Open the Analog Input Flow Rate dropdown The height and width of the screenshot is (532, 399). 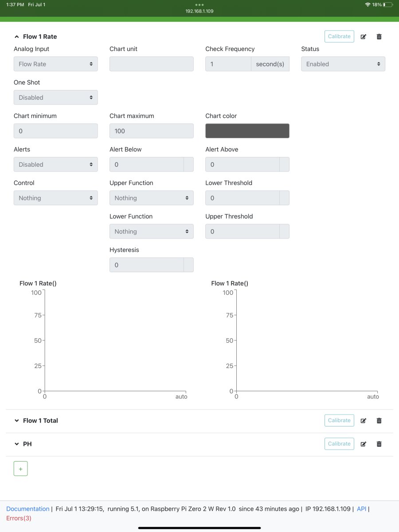pos(56,64)
